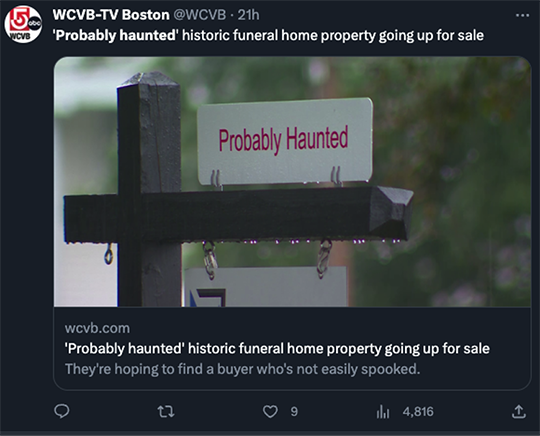Repost this WCVB tweet
540x436 pixels.
(x=166, y=412)
